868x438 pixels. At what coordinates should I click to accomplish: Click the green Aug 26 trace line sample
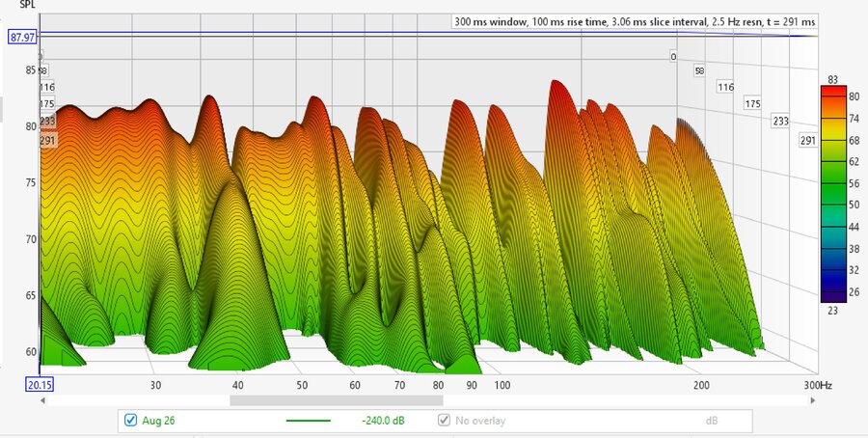[x=309, y=421]
